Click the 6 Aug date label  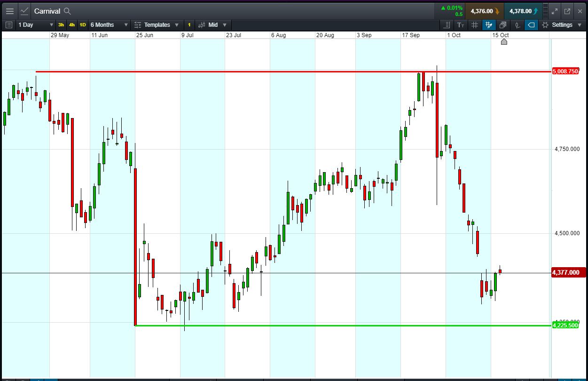(278, 35)
